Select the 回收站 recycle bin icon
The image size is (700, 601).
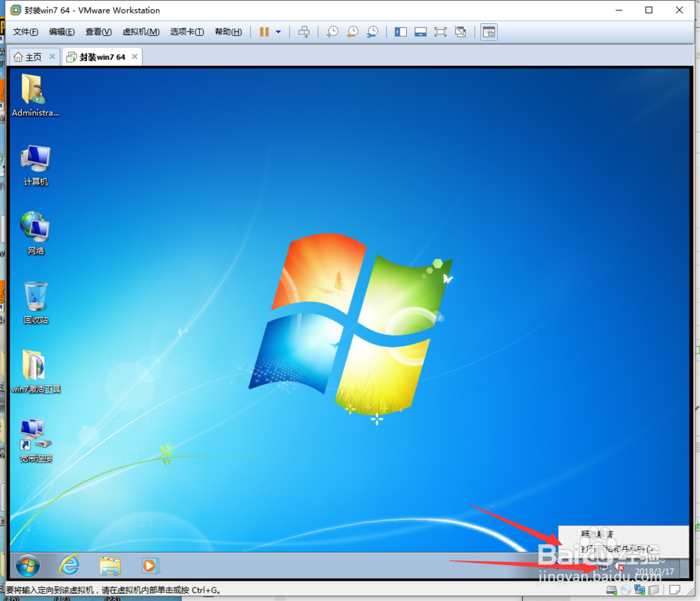coord(36,303)
